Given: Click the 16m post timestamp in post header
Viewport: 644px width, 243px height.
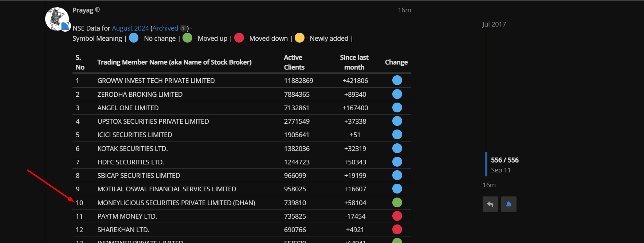Looking at the screenshot, I should click(x=404, y=10).
